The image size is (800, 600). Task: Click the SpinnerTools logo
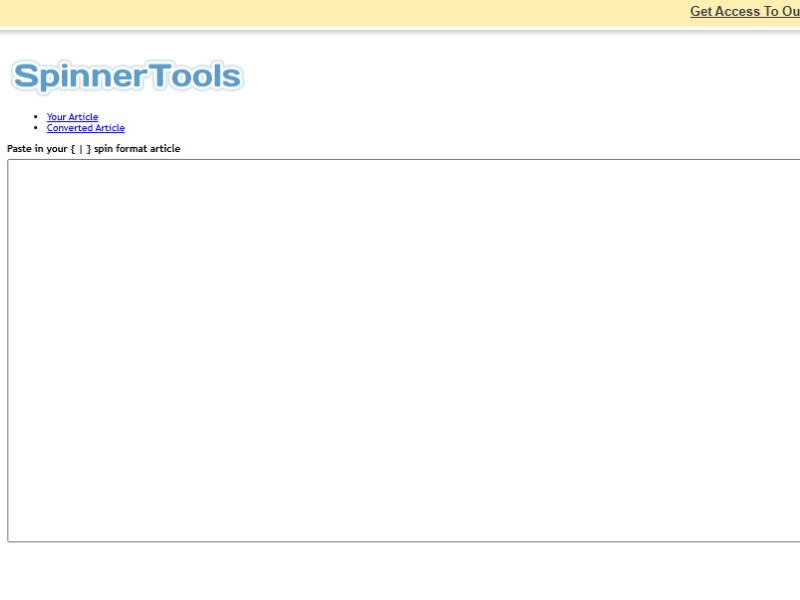(x=126, y=77)
